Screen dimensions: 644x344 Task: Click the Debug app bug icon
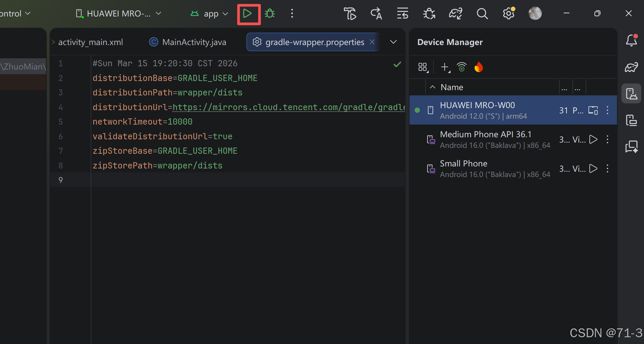click(x=270, y=14)
